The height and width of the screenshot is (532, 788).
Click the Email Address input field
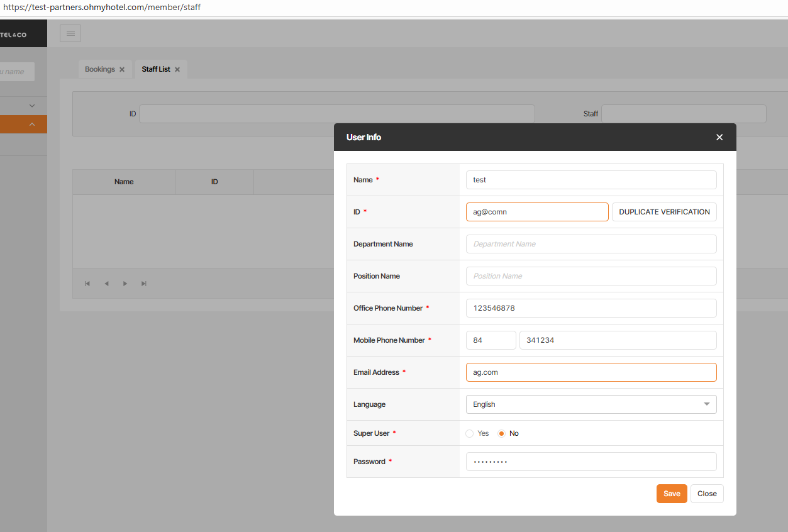pos(591,372)
